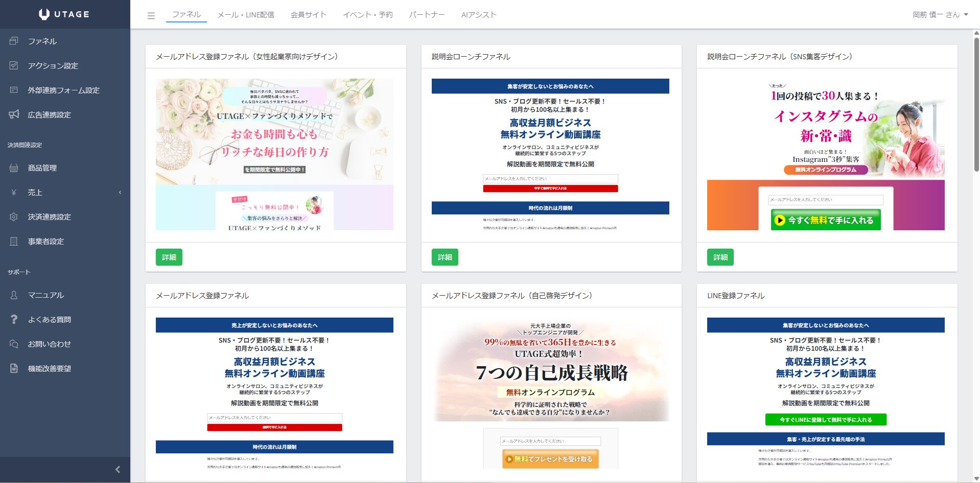Image resolution: width=980 pixels, height=483 pixels.
Task: Expand the 売上 submenu arrow
Action: 120,192
